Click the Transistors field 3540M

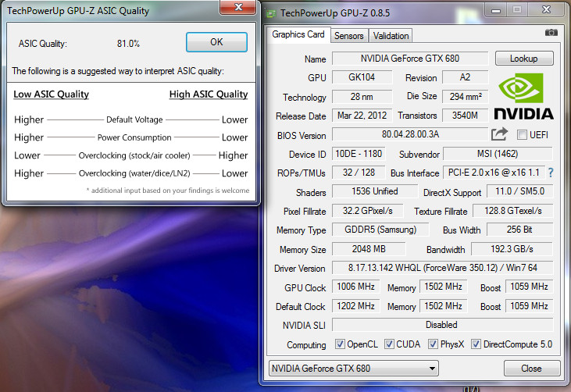(x=465, y=116)
